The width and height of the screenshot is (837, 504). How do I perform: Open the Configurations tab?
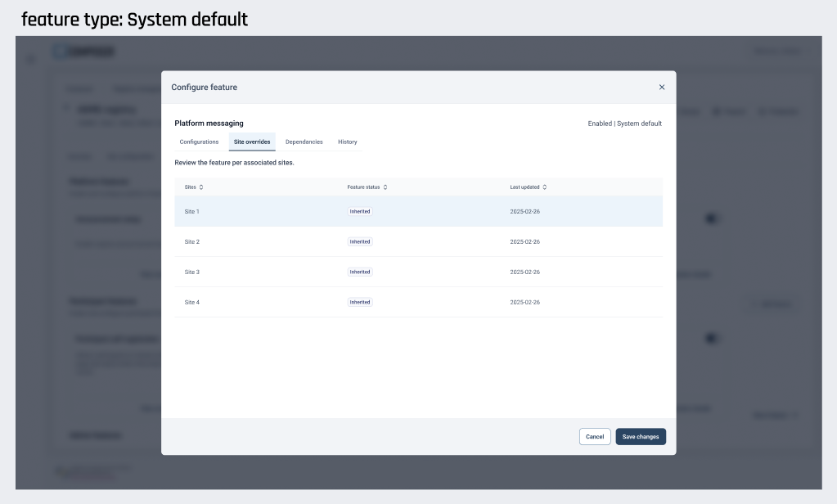click(x=199, y=142)
